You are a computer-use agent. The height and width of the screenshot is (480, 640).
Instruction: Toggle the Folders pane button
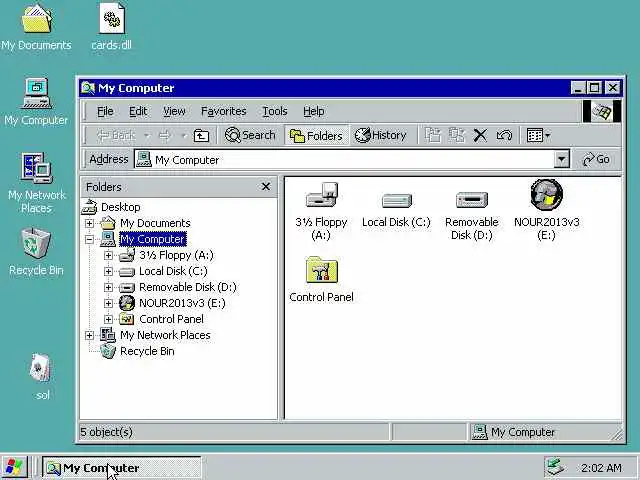pyautogui.click(x=316, y=135)
